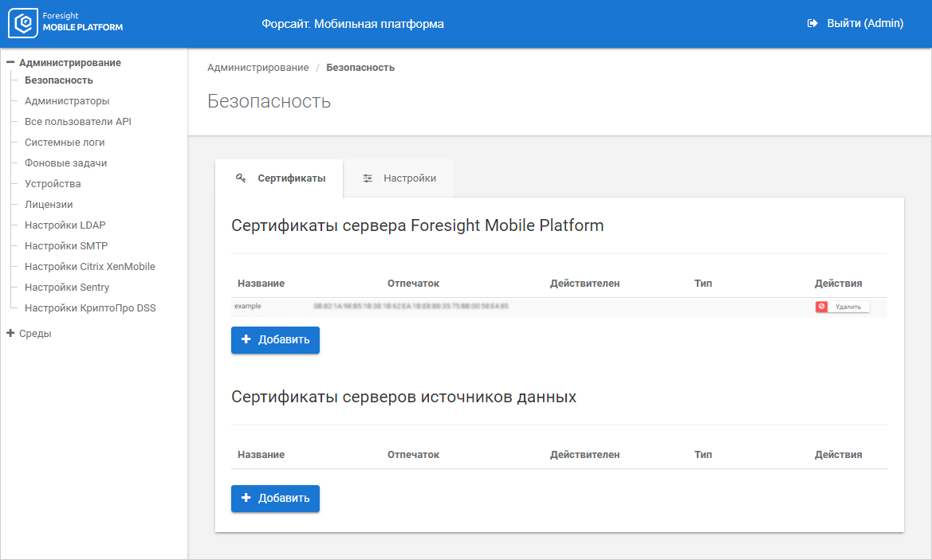The image size is (932, 560).
Task: Open Системные логи section
Action: [x=65, y=143]
